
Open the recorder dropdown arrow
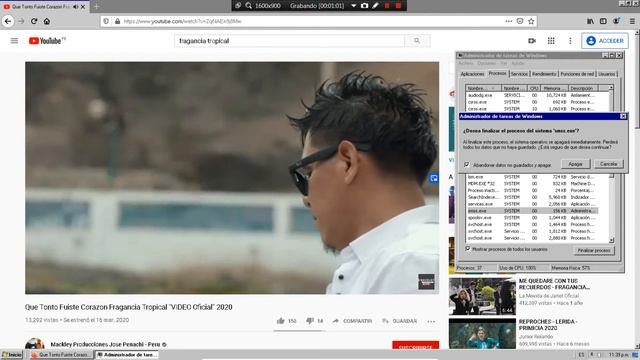[353, 6]
